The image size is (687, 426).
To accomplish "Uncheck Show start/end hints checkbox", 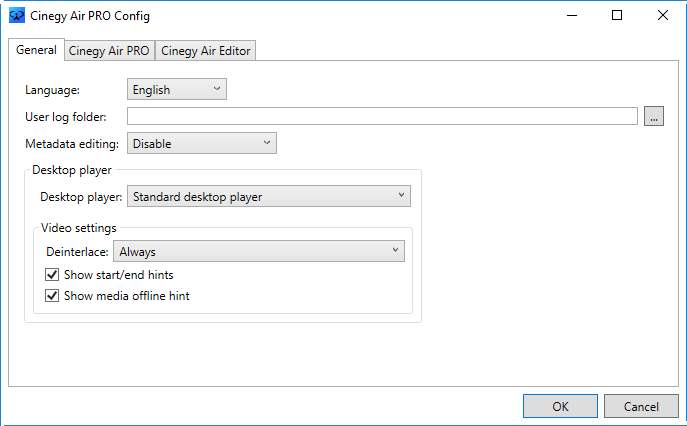I will coord(52,275).
